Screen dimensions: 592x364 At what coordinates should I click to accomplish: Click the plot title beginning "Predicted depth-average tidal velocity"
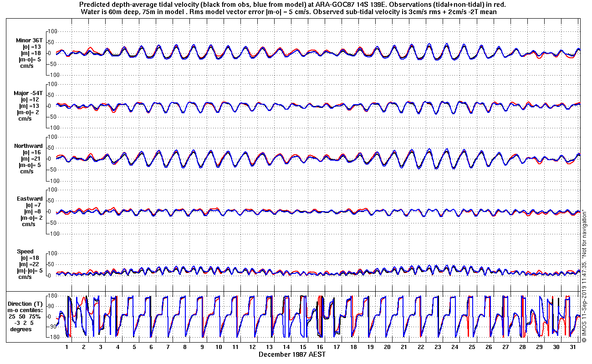tap(291, 5)
